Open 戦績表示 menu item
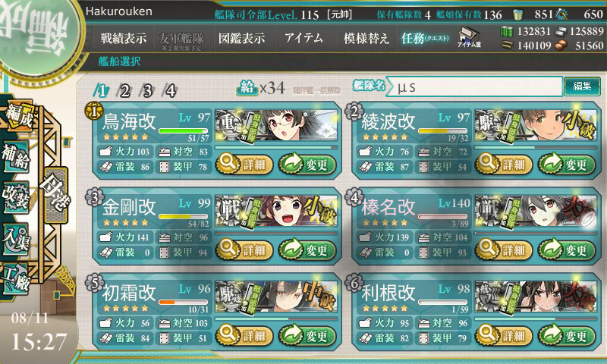This screenshot has height=364, width=607. coord(124,38)
